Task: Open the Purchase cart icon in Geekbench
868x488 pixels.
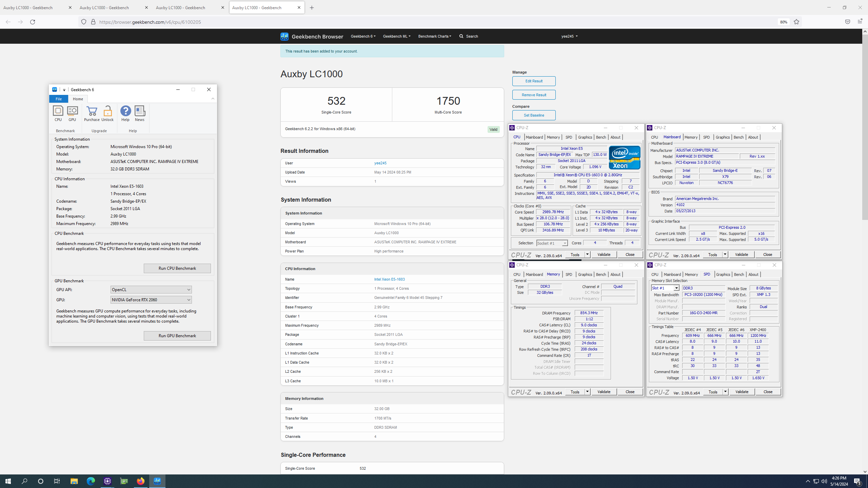Action: point(92,114)
